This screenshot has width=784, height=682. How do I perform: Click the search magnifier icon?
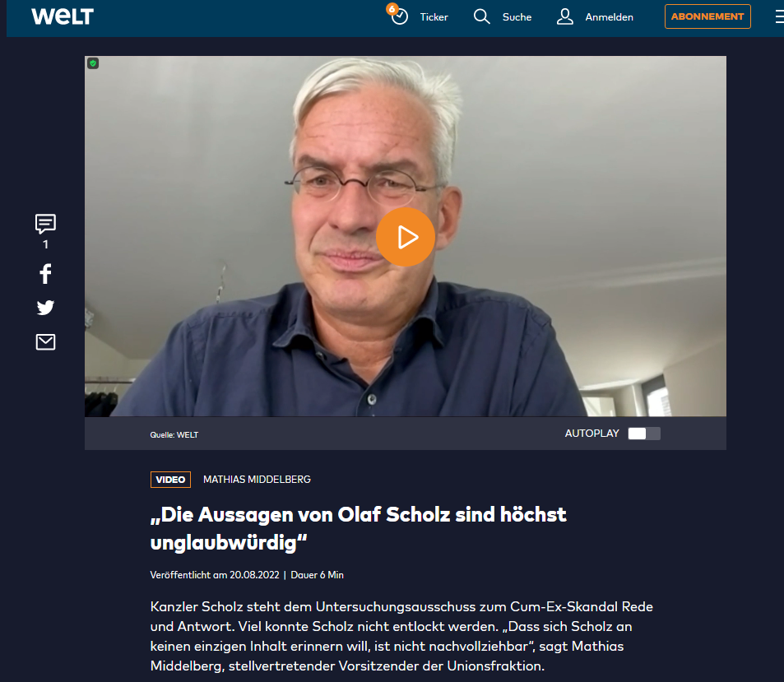click(481, 16)
